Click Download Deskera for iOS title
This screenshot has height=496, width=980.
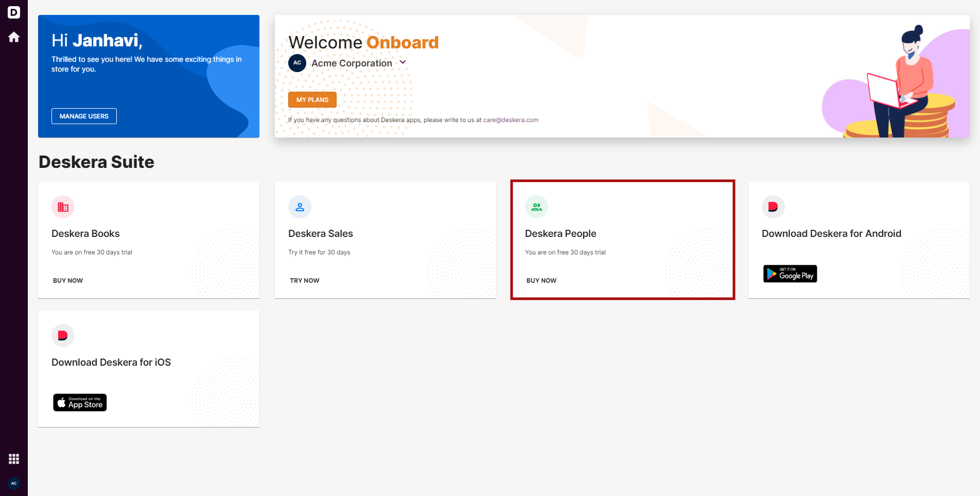click(111, 363)
